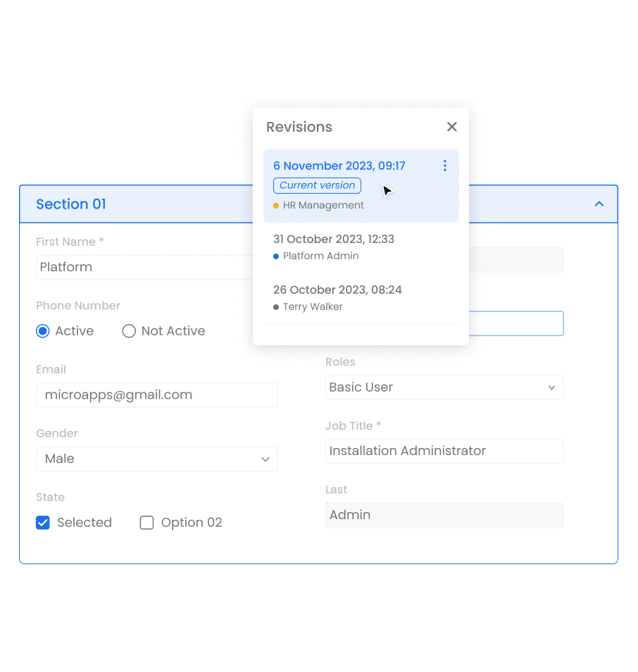Close the Revisions dialog with the X

451,127
